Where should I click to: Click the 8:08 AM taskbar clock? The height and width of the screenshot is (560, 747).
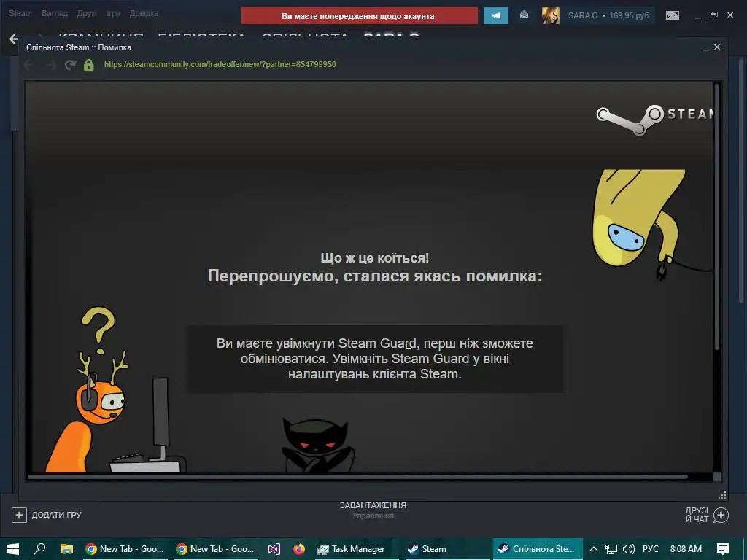pyautogui.click(x=686, y=549)
